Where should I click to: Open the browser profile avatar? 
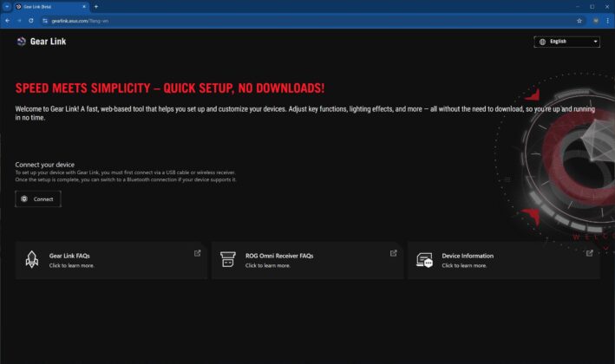pos(596,21)
